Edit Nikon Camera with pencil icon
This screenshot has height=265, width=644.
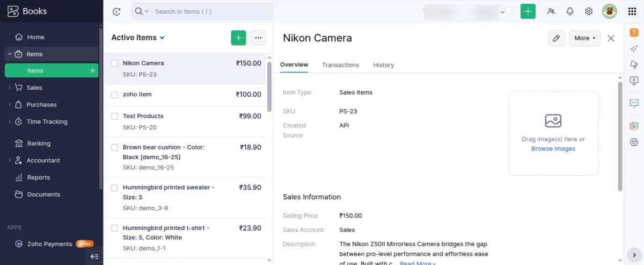[x=557, y=38]
